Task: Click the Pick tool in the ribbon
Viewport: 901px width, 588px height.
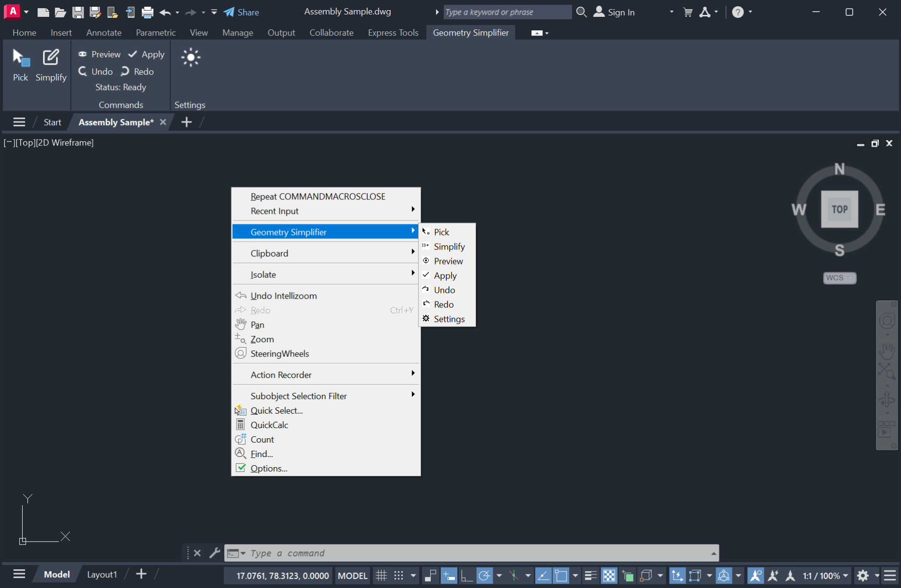Action: pyautogui.click(x=20, y=65)
